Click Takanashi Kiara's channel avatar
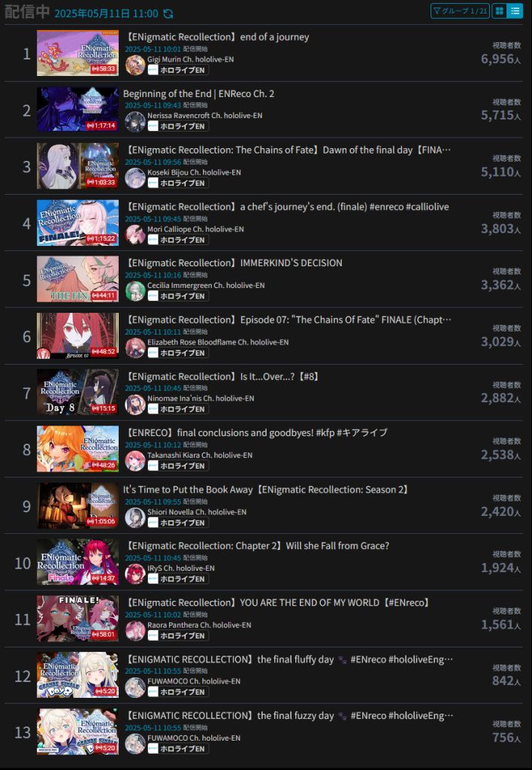This screenshot has height=770, width=532. (135, 461)
